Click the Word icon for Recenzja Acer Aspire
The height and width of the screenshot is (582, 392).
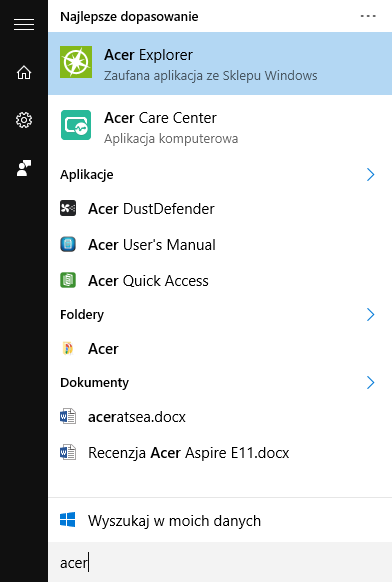pos(68,452)
